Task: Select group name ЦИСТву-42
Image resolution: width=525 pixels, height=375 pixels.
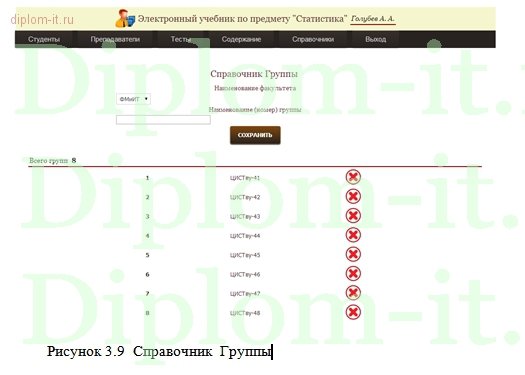Action: point(245,197)
